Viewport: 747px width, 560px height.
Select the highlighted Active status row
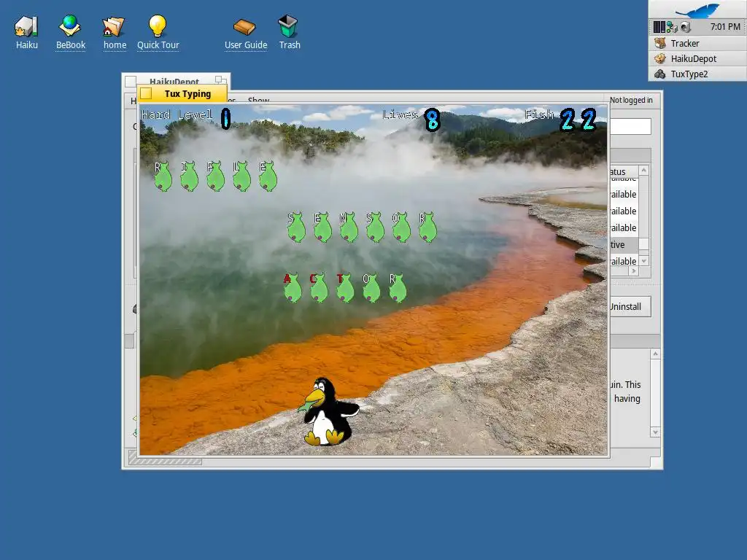pyautogui.click(x=624, y=244)
